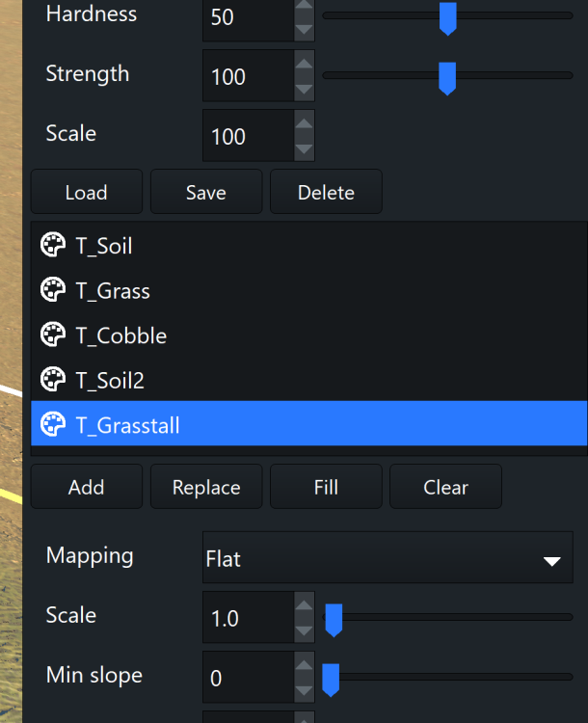Increase Min slope using the up arrow
The height and width of the screenshot is (723, 588).
tap(304, 666)
